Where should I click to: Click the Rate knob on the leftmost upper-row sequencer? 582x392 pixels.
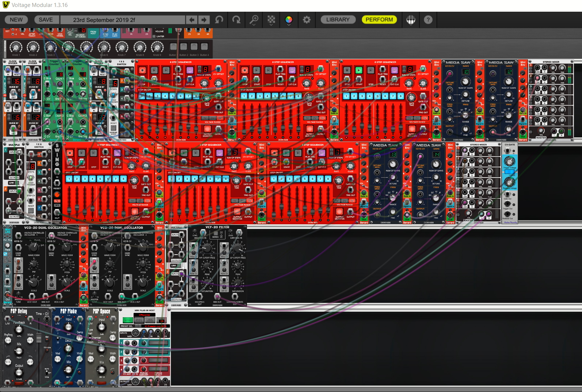[204, 83]
